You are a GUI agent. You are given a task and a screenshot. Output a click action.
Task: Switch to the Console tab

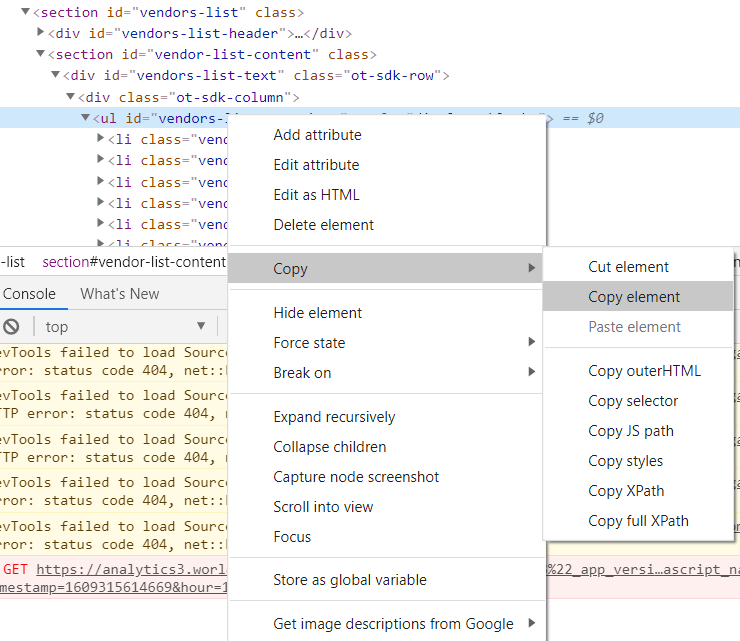click(x=29, y=294)
